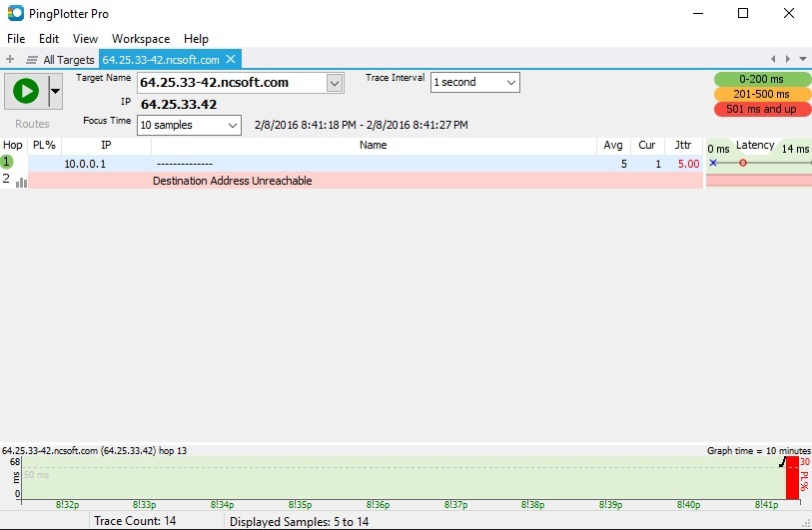Click the resize grip in status bar
The width and height of the screenshot is (812, 530).
tap(806, 524)
